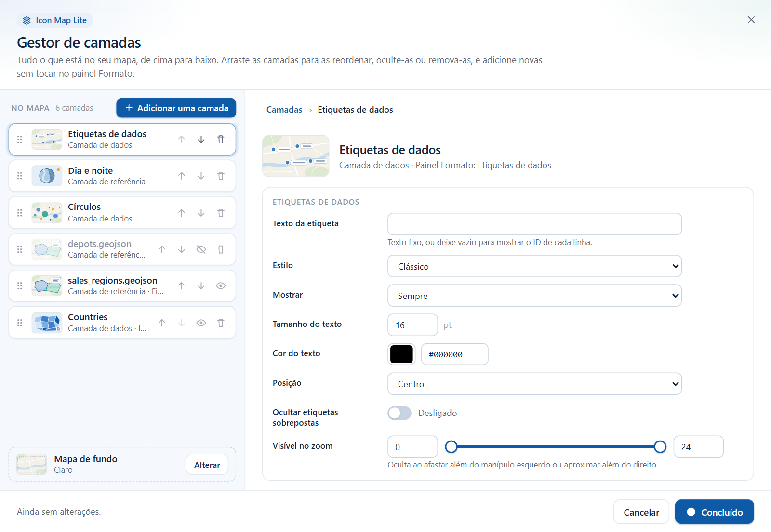Move sales_regions.geojson layer up
The height and width of the screenshot is (532, 771).
[x=181, y=285]
